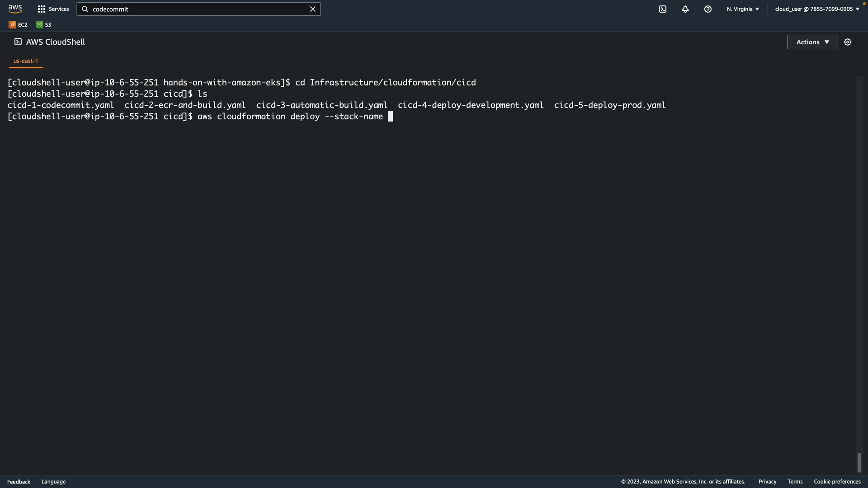Select the us-east-1 terminal tab
The image size is (868, 488).
26,61
